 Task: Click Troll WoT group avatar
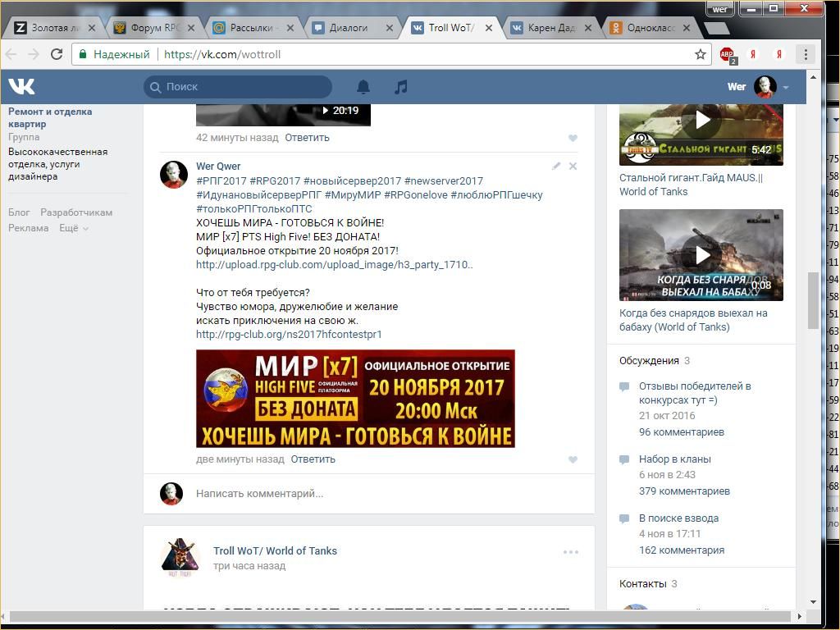point(180,557)
